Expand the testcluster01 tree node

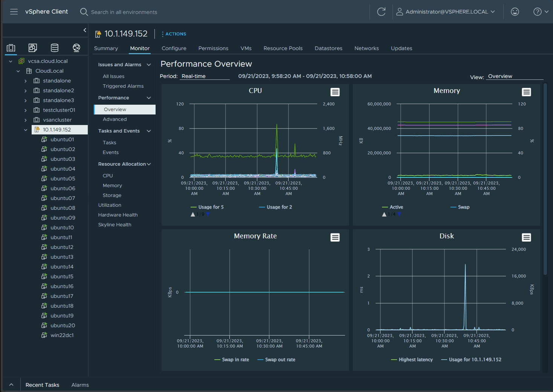pos(26,110)
